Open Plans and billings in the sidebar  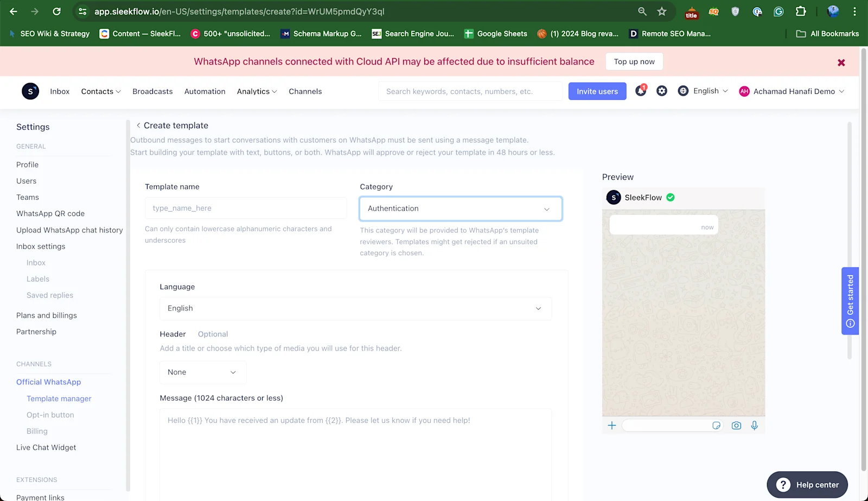[x=47, y=315]
